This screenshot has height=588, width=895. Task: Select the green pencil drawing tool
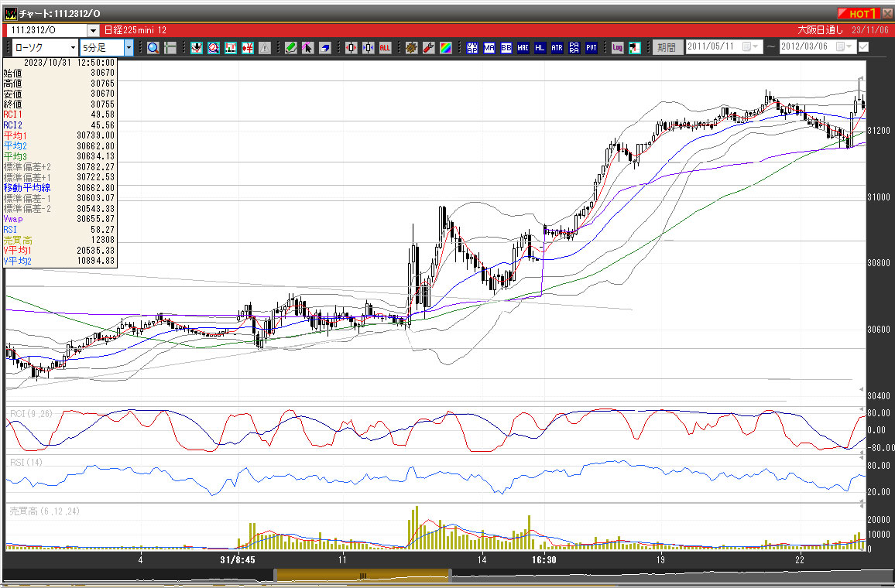290,48
